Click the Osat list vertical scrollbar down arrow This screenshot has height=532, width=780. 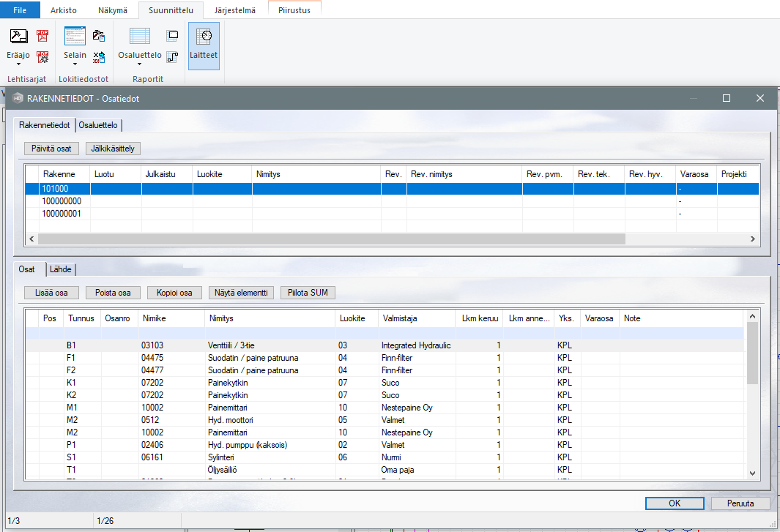(752, 473)
